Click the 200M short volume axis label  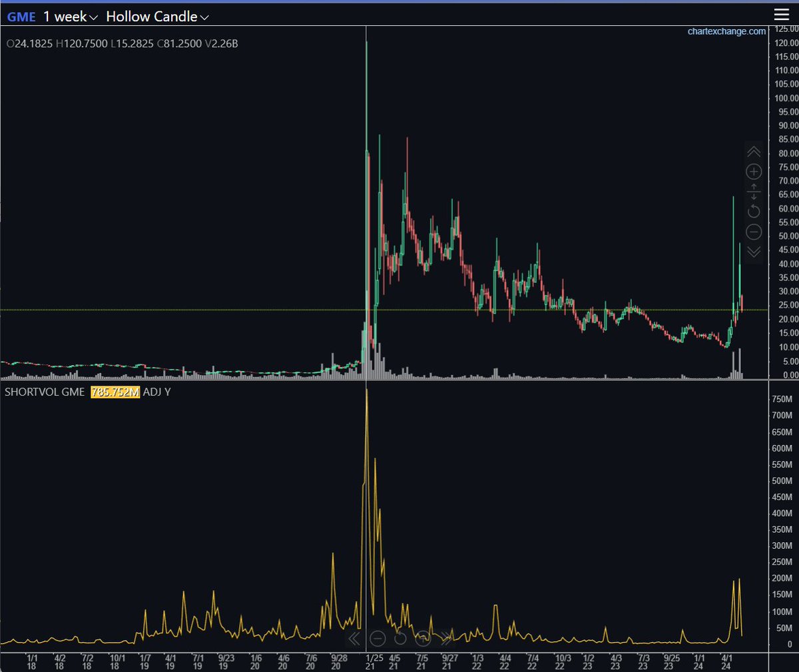coord(782,579)
